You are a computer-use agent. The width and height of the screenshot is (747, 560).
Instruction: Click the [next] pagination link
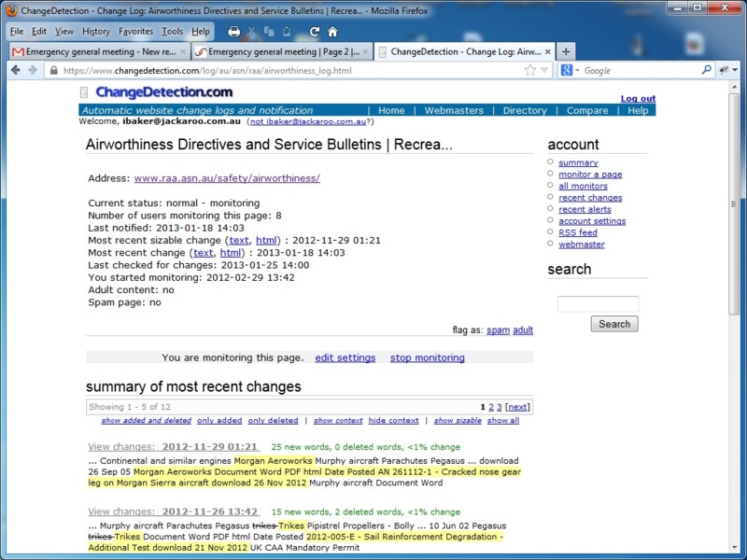pos(517,407)
